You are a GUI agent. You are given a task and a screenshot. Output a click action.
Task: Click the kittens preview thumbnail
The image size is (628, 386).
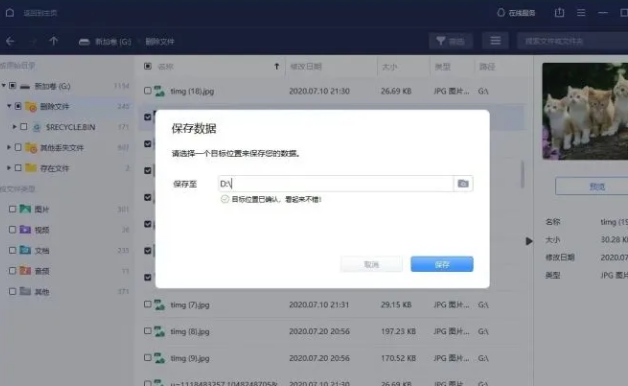click(585, 111)
